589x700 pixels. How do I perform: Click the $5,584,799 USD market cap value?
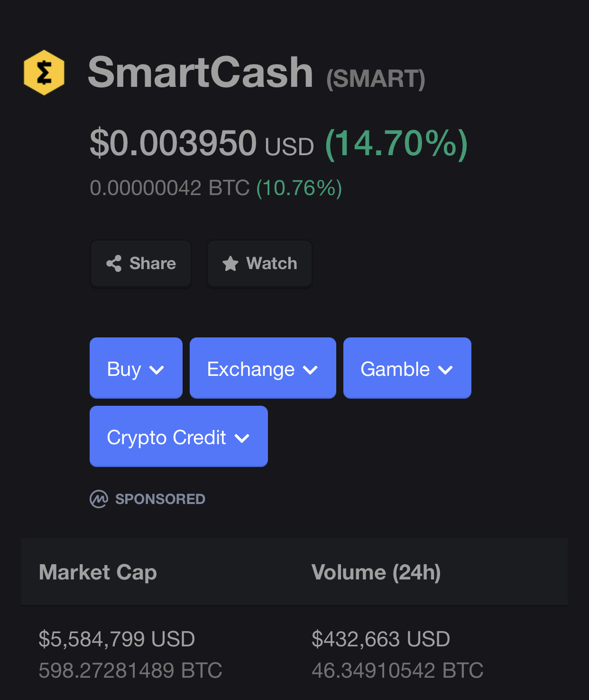point(117,639)
